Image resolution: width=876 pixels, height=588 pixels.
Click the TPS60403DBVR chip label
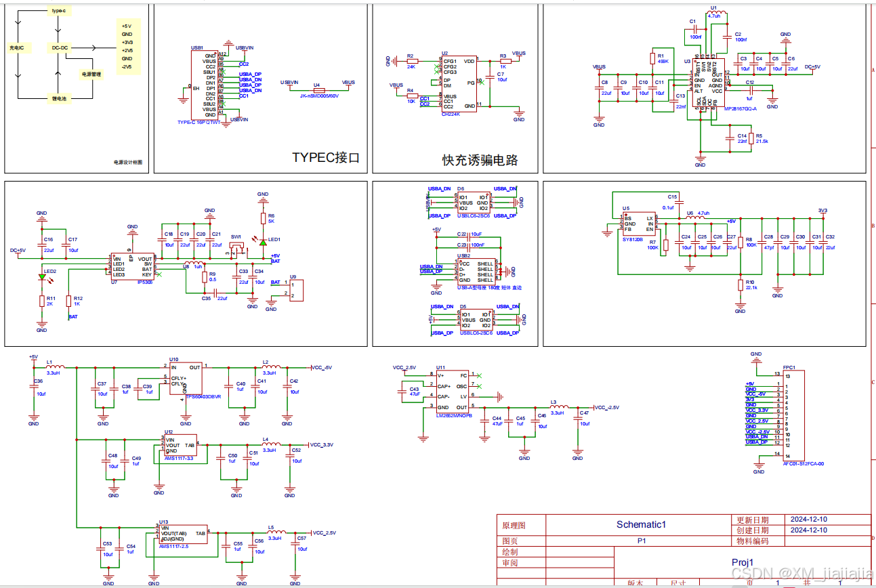pos(204,397)
